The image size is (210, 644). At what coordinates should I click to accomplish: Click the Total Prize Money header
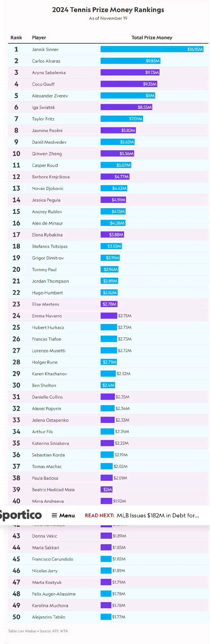click(152, 38)
